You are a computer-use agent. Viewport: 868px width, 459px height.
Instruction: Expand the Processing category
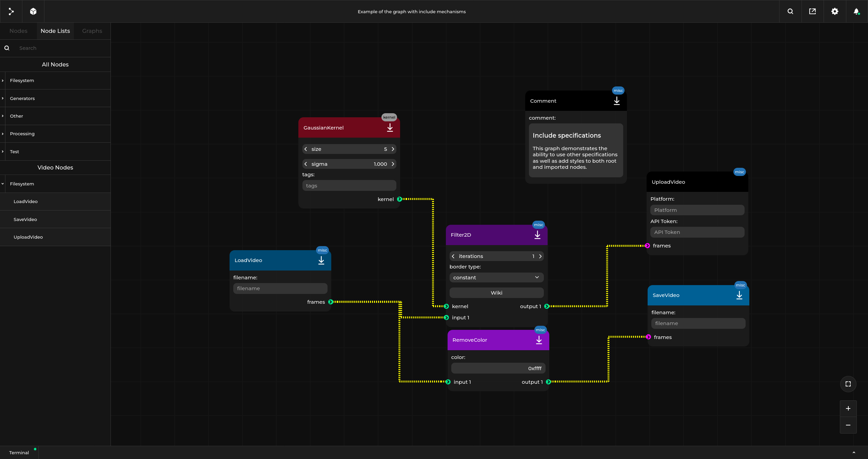click(3, 134)
